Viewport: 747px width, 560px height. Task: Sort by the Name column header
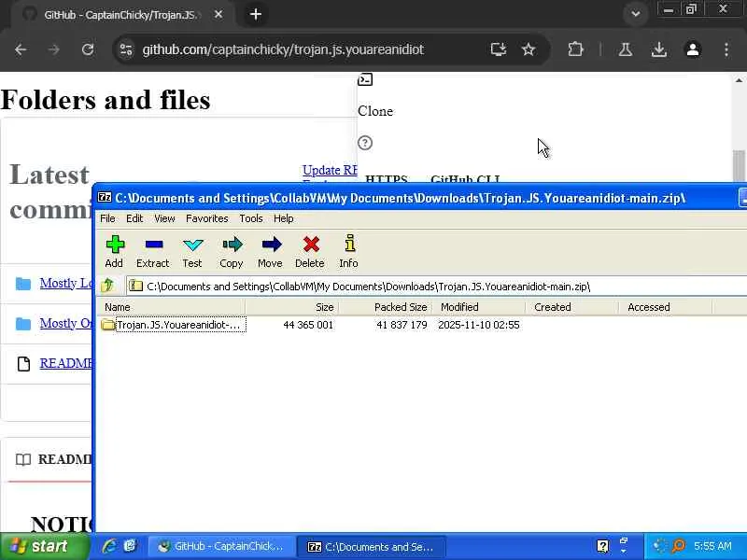172,307
